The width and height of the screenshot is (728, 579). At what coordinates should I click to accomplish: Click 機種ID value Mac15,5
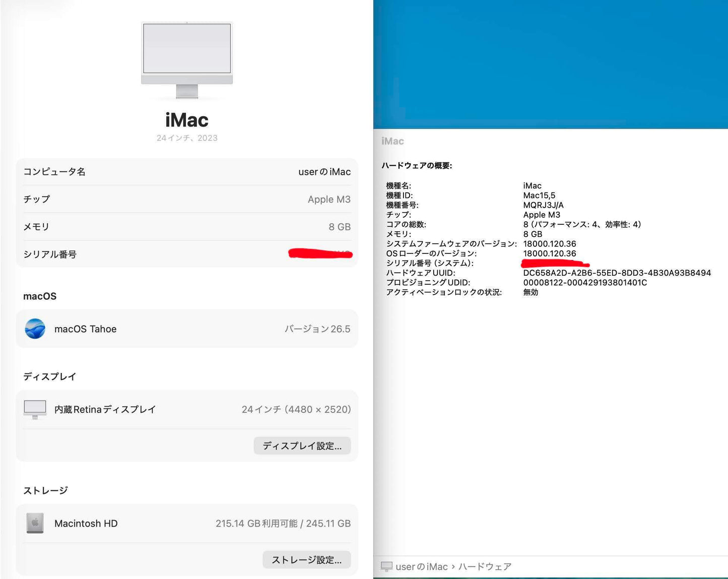pos(539,196)
